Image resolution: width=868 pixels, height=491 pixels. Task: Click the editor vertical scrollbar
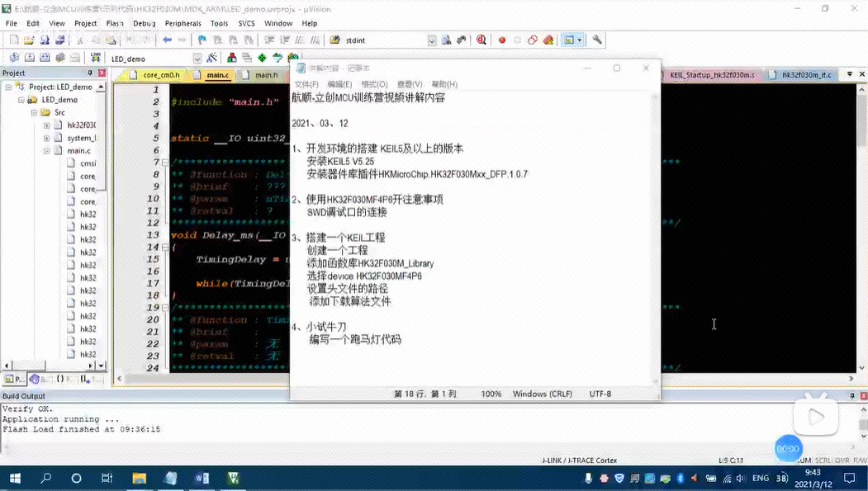coord(862,228)
